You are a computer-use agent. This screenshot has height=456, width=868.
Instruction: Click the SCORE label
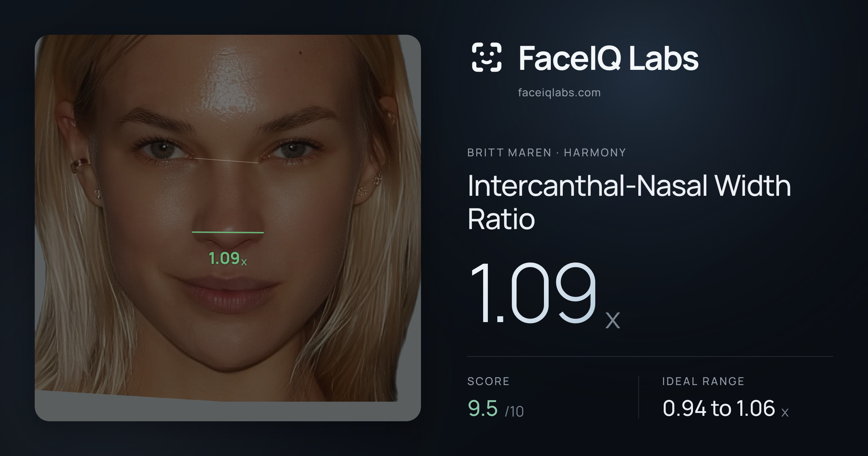click(x=488, y=381)
